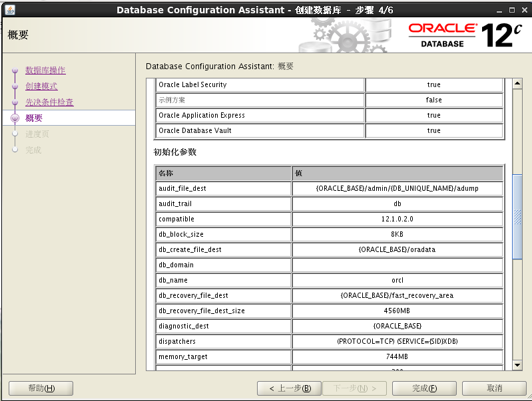Screen dimensions: 532x401
Task: Click the 帮助(H) button
Action: pos(41,388)
